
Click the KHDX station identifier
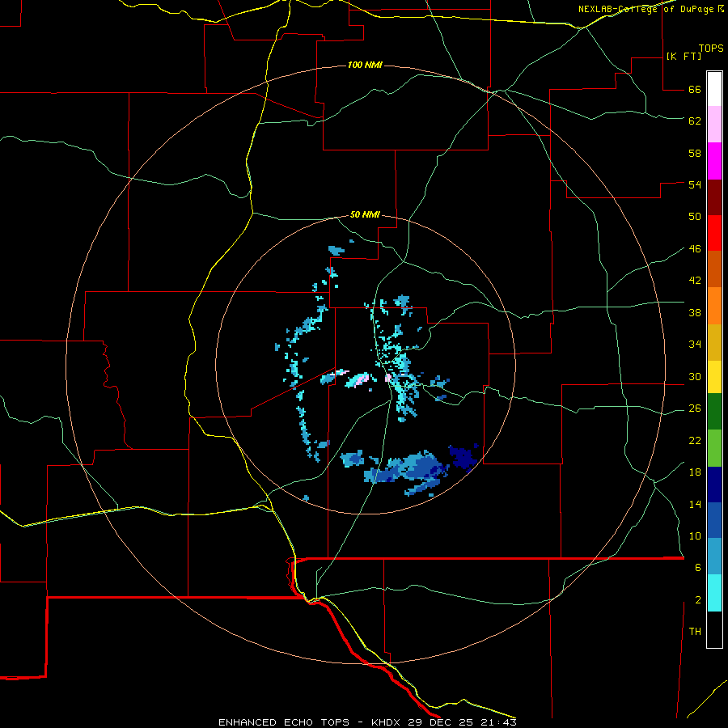[x=387, y=722]
